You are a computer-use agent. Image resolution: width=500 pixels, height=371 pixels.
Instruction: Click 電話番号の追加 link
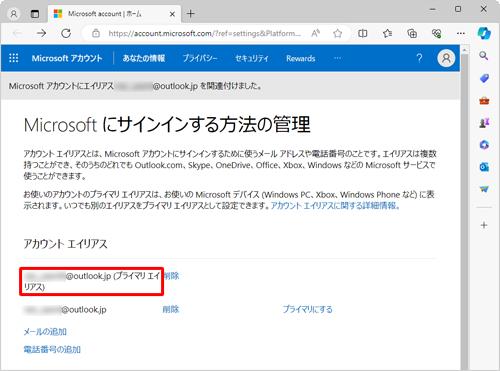tap(52, 349)
